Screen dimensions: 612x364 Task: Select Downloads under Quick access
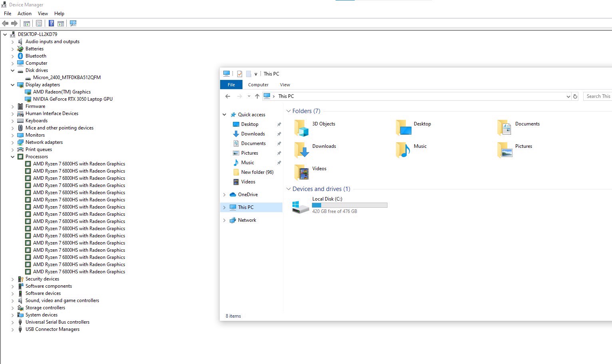(253, 134)
